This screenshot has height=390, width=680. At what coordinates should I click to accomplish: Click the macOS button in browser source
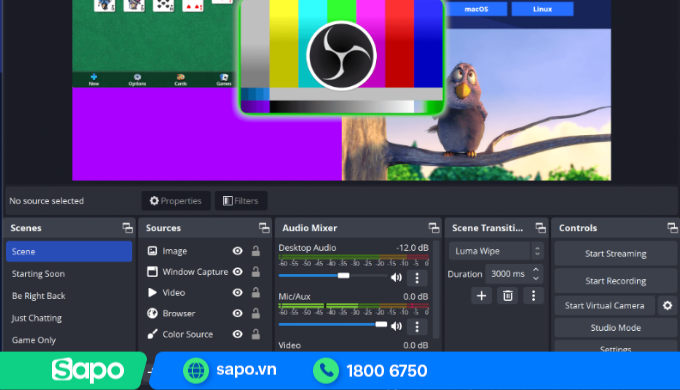point(476,9)
